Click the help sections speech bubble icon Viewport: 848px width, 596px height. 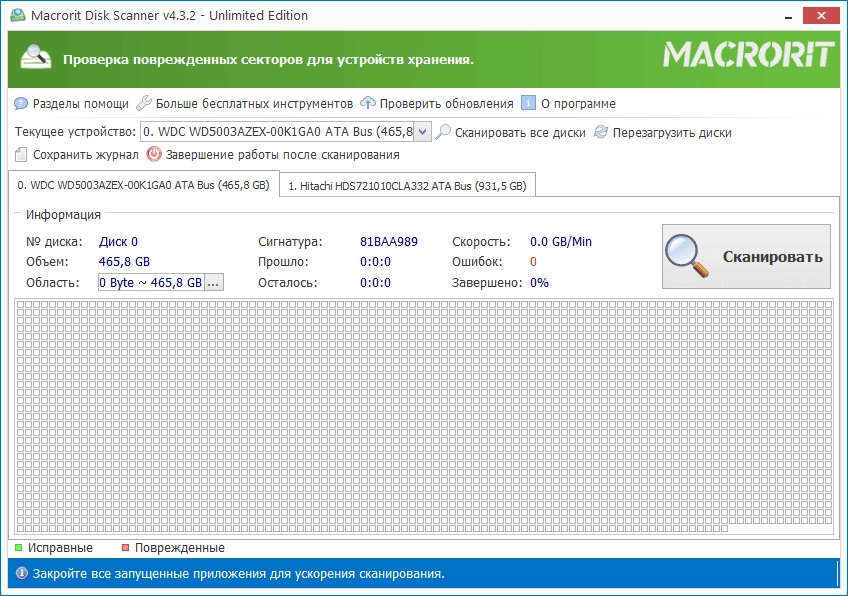pos(21,103)
